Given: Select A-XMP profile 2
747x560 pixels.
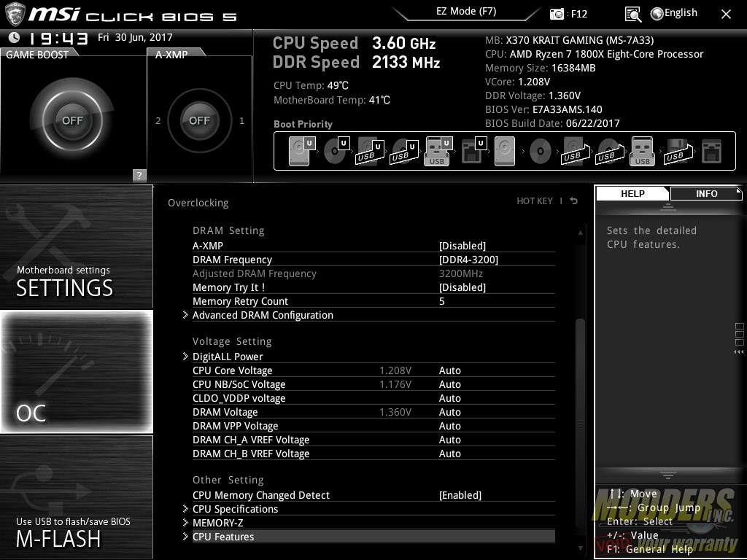Looking at the screenshot, I should [158, 121].
